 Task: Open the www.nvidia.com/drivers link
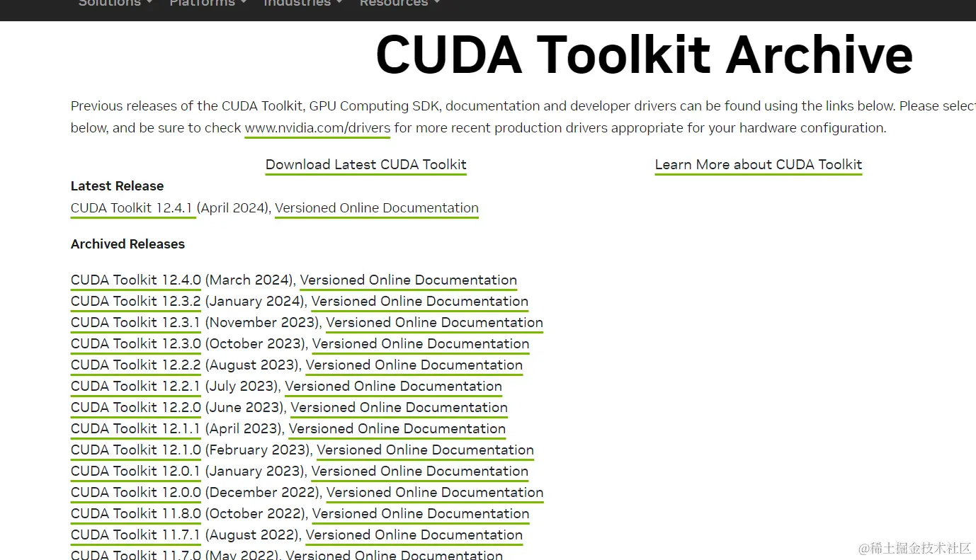[317, 128]
